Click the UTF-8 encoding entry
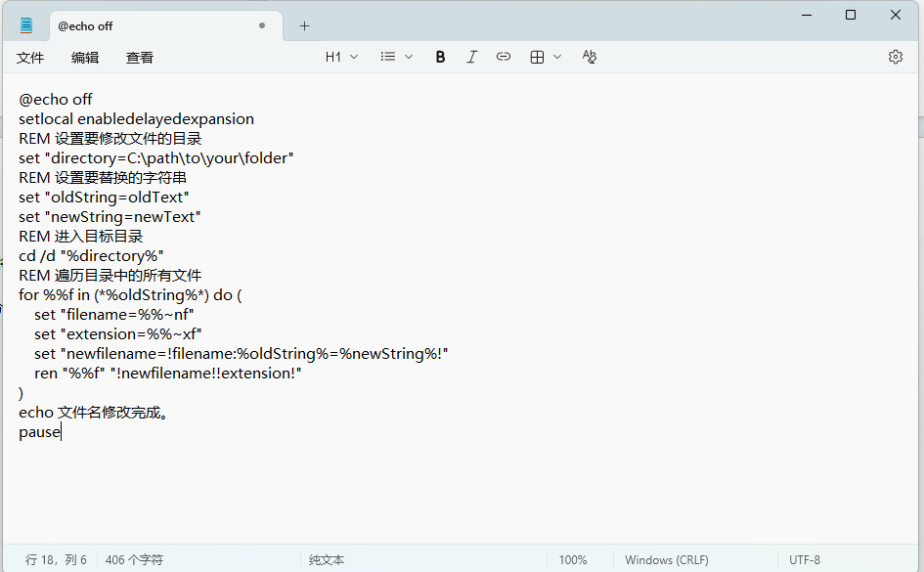The image size is (924, 572). click(805, 559)
